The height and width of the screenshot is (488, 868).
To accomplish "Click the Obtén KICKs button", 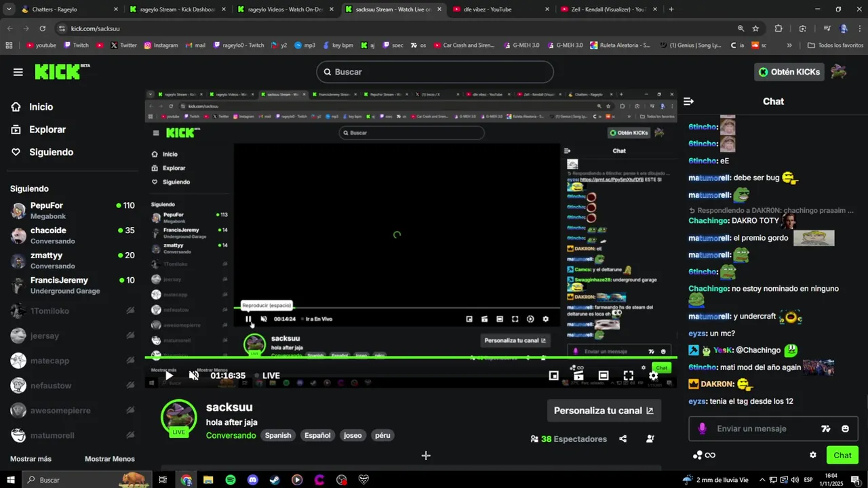I will coord(789,72).
